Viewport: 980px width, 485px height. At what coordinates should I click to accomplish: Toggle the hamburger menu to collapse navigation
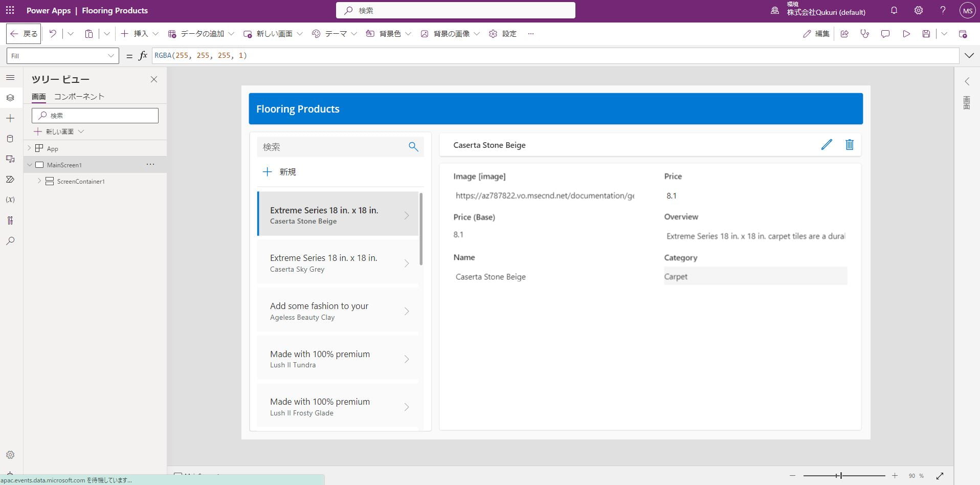tap(10, 78)
